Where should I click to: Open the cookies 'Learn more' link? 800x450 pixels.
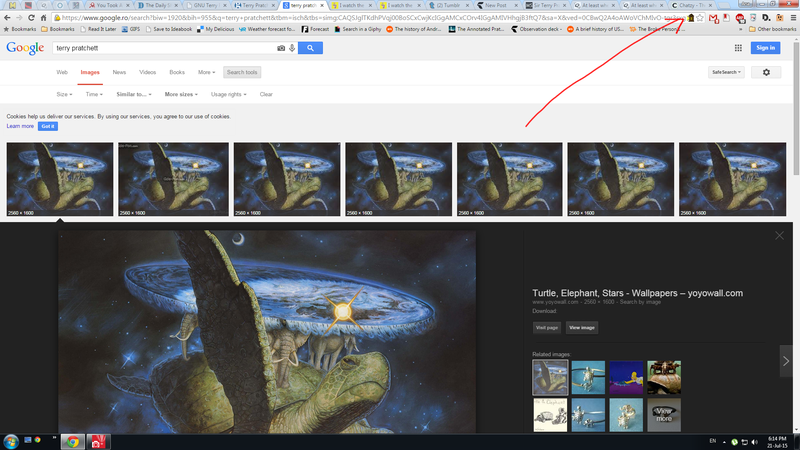20,126
